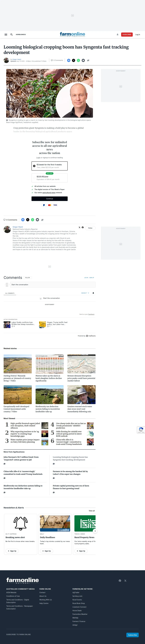Open the hamburger navigation menu
Screen dimensions: 145x644
pos(6,35)
